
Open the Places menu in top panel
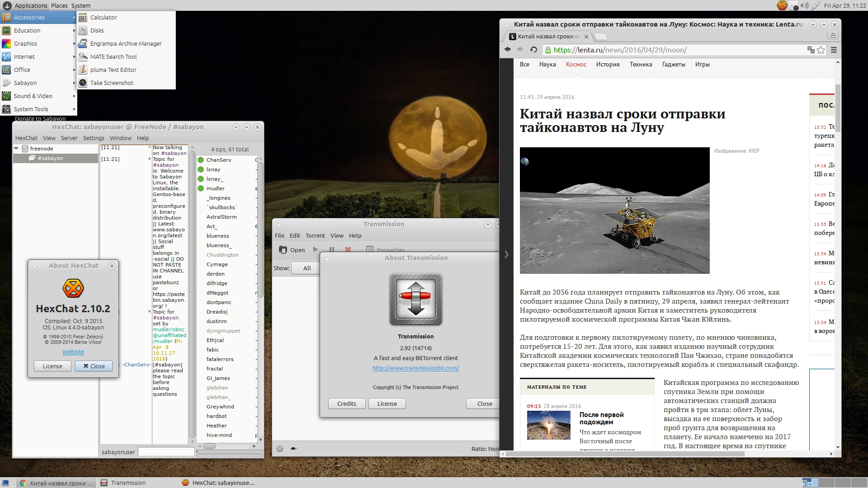click(59, 5)
